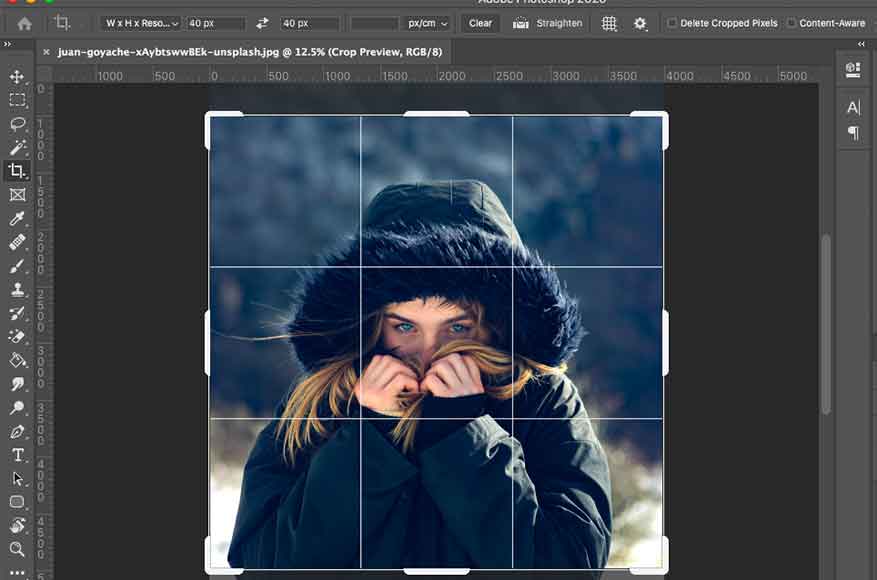
Task: Activate the Magic Wand tool
Action: pyautogui.click(x=17, y=148)
